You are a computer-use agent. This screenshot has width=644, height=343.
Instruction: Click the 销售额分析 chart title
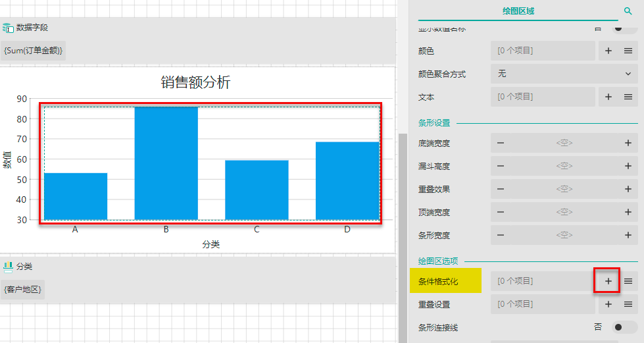[195, 82]
